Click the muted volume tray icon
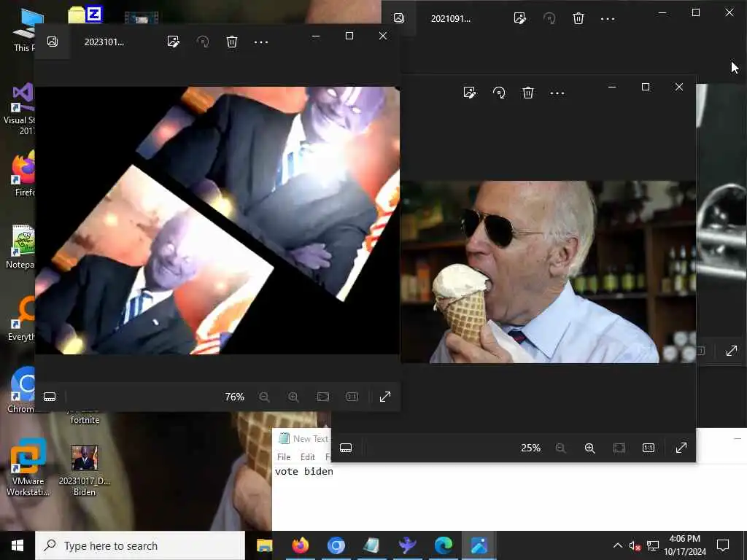Screen dimensions: 747x560 (x=635, y=545)
